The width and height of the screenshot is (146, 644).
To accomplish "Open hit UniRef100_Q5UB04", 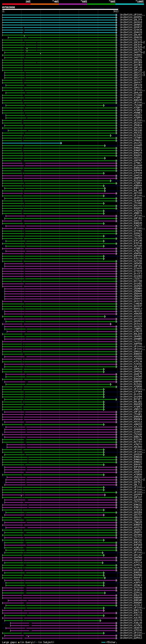I will pyautogui.click(x=131, y=125).
